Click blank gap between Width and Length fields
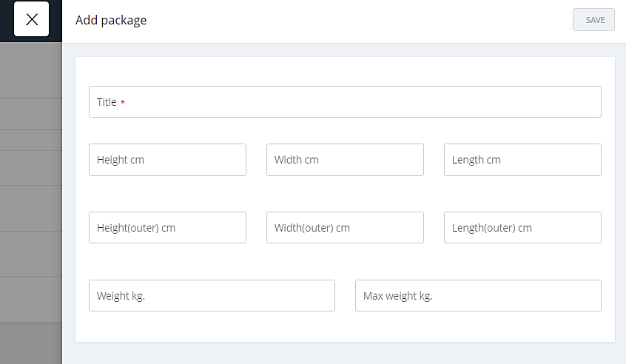Image resolution: width=626 pixels, height=364 pixels. (434, 160)
